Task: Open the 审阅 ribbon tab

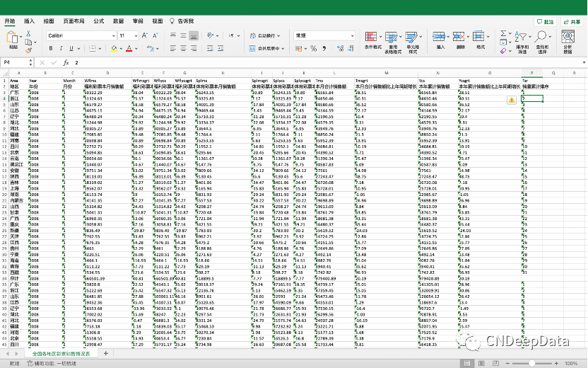Action: pos(138,21)
